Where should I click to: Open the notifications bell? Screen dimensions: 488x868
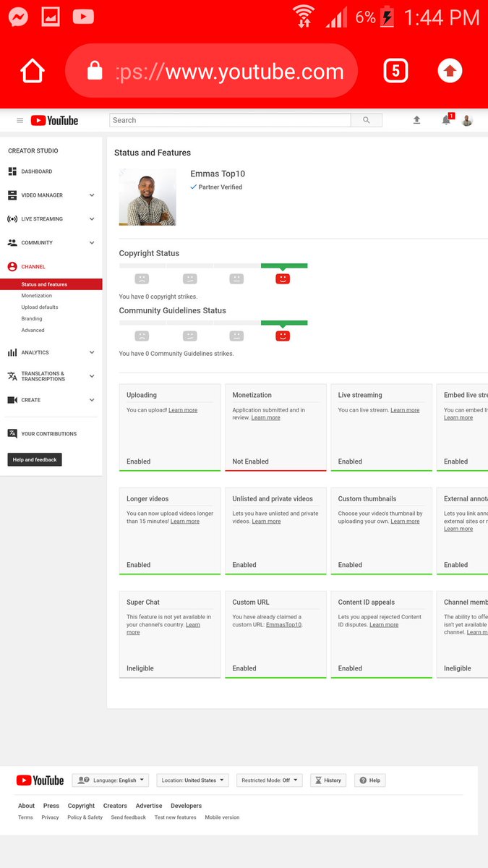tap(446, 120)
